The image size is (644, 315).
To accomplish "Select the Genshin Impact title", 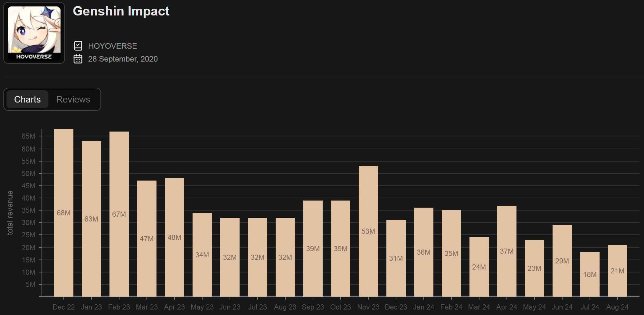I will (121, 11).
